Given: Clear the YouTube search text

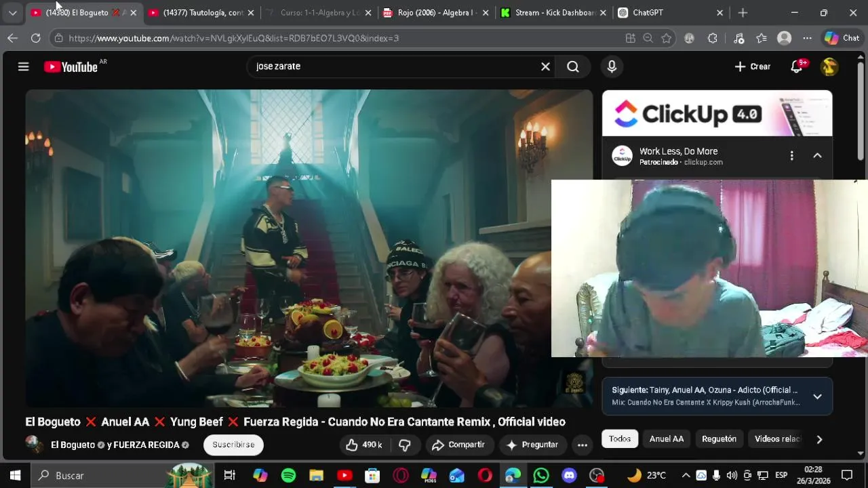Looking at the screenshot, I should (x=545, y=66).
